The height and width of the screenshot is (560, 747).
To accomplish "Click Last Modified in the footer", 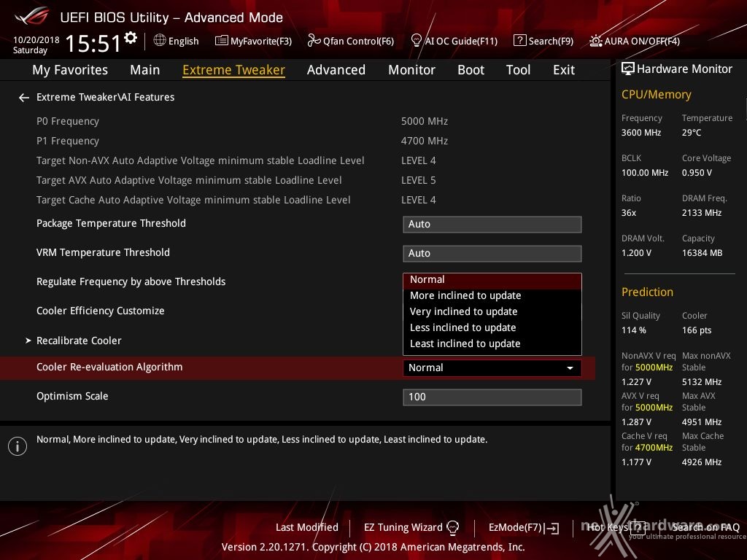I will coord(307,527).
